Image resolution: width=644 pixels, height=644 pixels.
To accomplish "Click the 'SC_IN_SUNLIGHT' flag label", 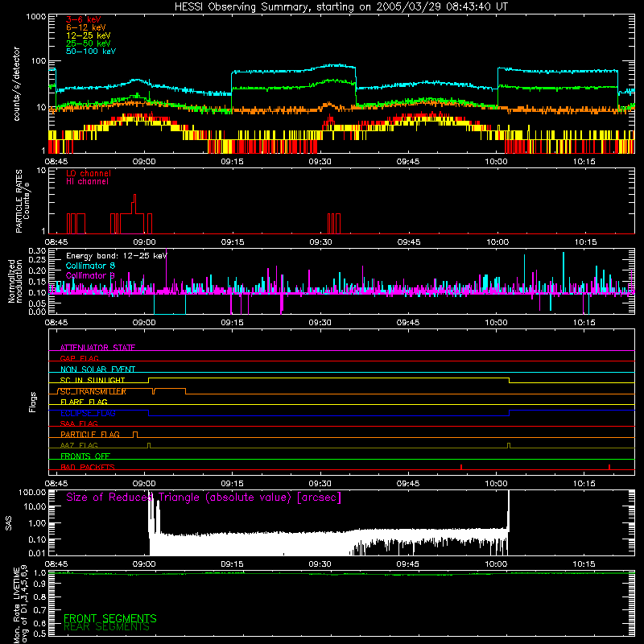I will pyautogui.click(x=93, y=380).
